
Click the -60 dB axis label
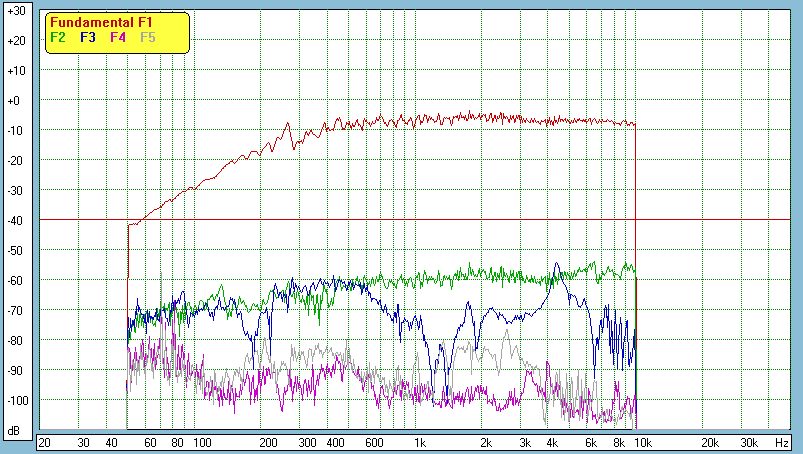coord(15,280)
